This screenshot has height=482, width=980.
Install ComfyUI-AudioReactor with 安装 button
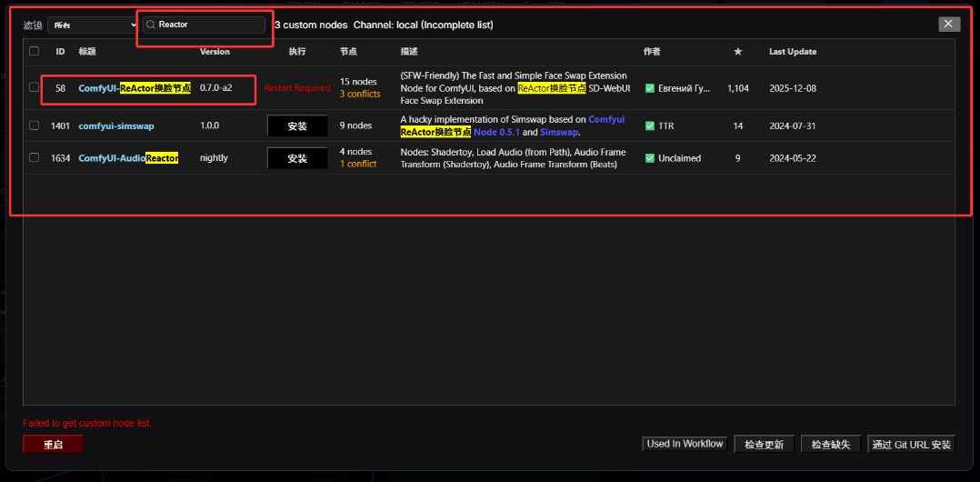click(297, 158)
